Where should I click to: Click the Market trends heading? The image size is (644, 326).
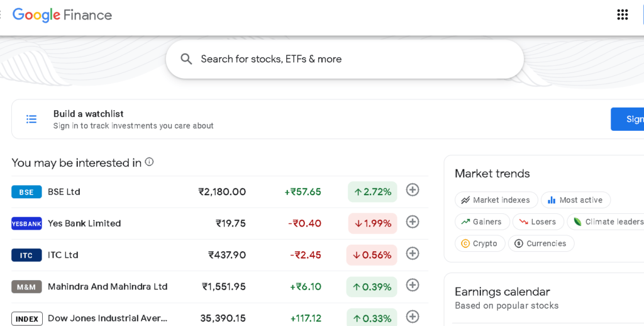(492, 174)
